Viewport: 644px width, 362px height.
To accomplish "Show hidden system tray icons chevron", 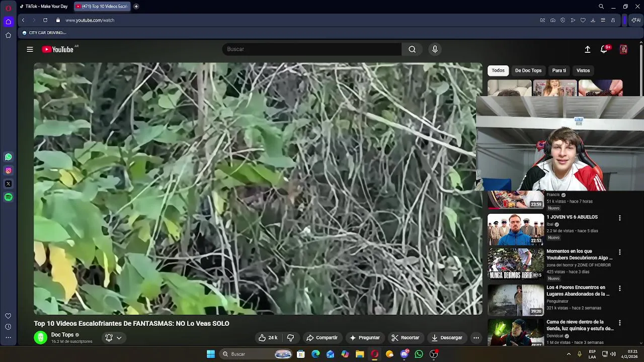I will [569, 354].
